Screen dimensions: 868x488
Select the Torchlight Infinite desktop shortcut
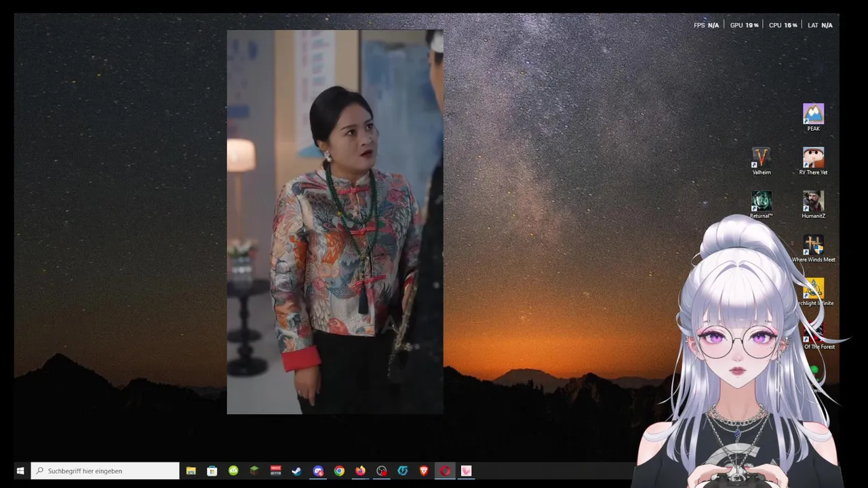click(814, 292)
